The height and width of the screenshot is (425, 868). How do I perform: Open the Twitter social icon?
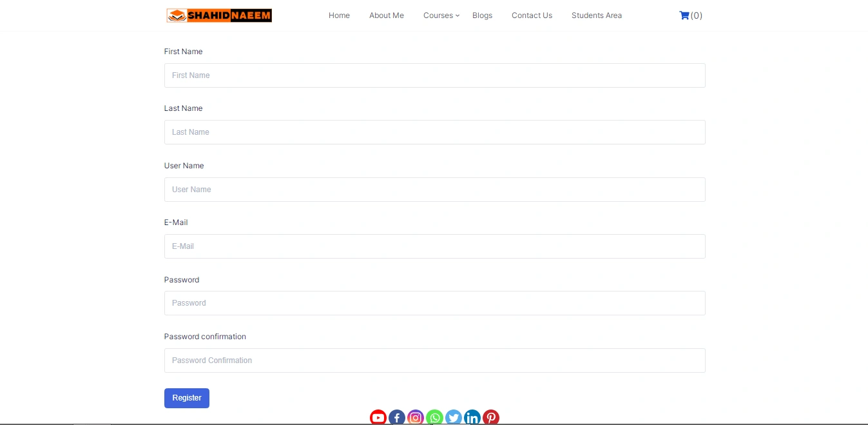pyautogui.click(x=454, y=418)
